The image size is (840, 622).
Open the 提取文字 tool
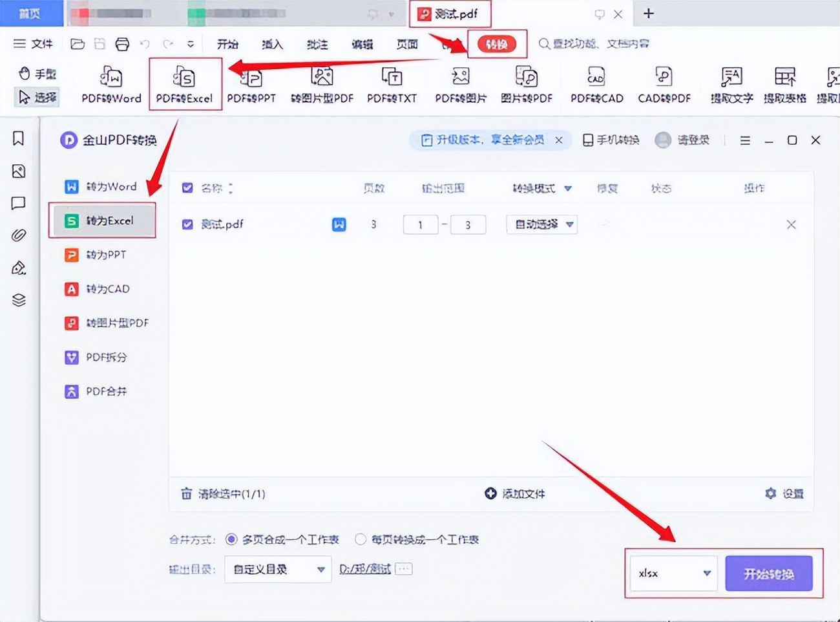click(731, 84)
